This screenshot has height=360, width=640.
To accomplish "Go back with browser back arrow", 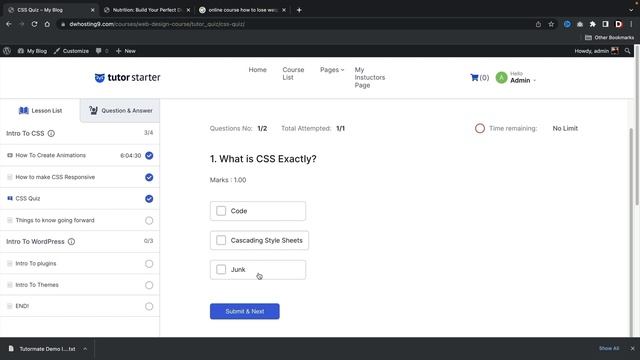I will [9, 24].
